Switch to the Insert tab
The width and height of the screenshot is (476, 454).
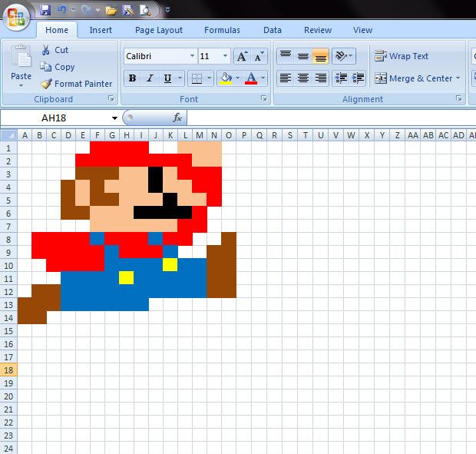[x=101, y=30]
